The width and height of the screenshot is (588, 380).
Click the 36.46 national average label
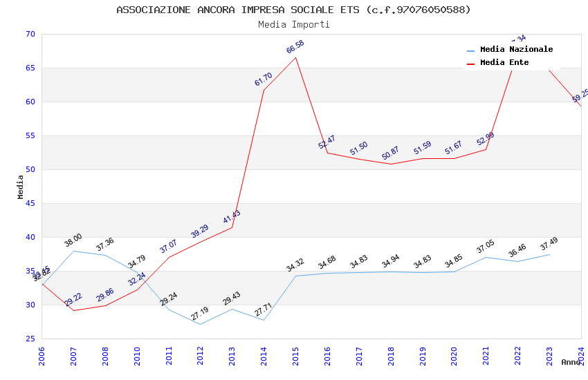pos(517,251)
